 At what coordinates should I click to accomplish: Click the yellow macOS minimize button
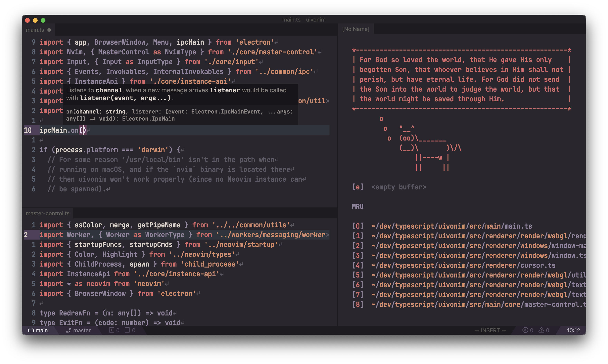(x=35, y=20)
